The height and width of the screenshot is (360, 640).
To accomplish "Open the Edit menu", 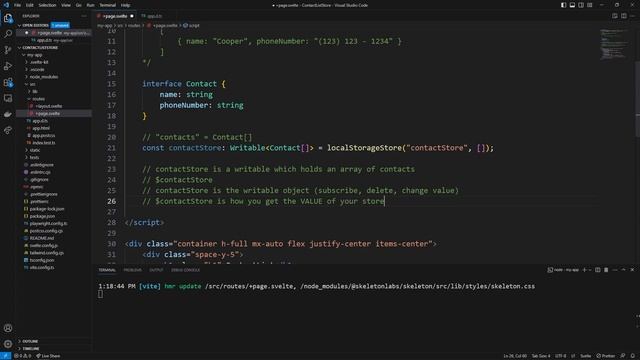I will [x=30, y=5].
